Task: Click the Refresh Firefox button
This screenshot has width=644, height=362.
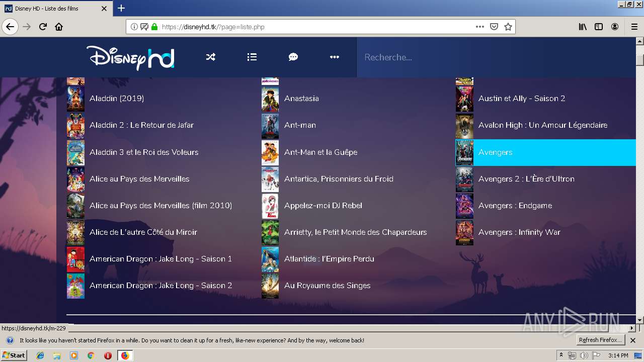Action: pos(601,340)
